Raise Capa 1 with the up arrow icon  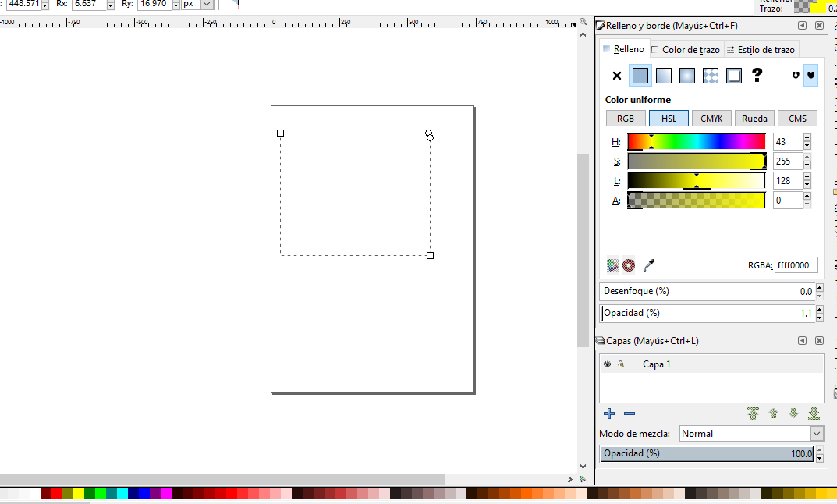tap(773, 413)
